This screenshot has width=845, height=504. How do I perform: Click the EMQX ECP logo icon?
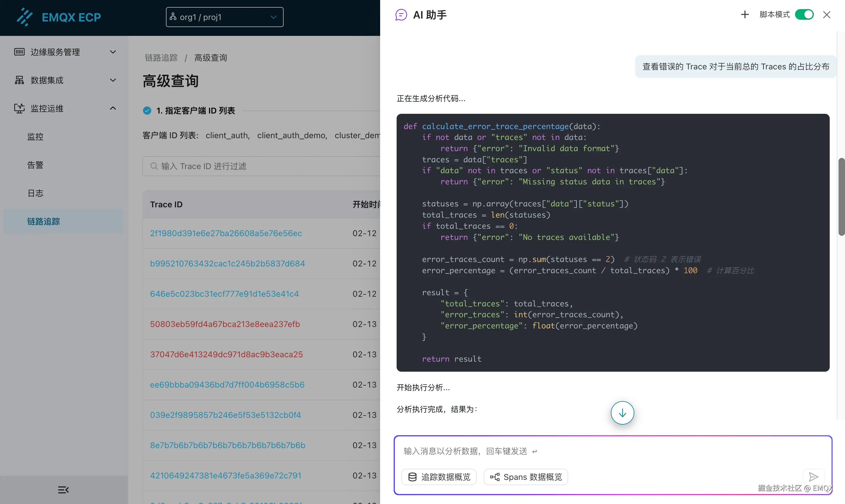click(24, 17)
